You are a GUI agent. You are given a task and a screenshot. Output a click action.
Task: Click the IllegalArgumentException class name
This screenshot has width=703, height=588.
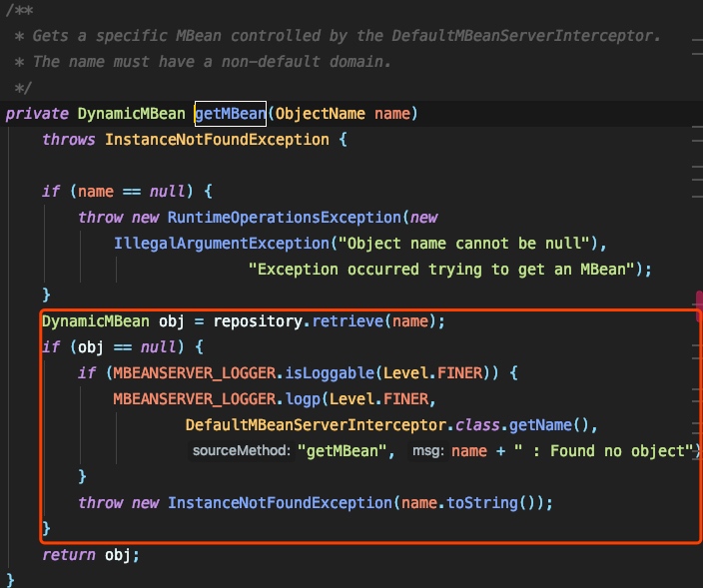(x=222, y=244)
